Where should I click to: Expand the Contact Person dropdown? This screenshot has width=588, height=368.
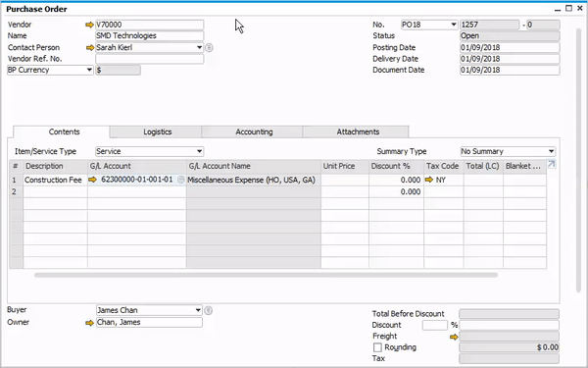tap(200, 47)
